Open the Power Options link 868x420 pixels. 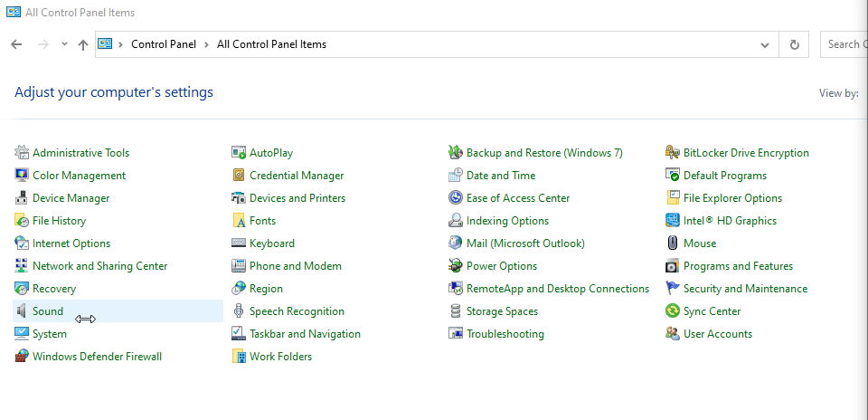[502, 266]
